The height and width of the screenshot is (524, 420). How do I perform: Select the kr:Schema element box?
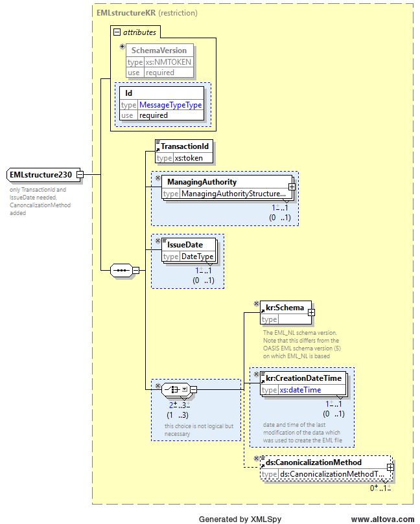[x=286, y=312]
